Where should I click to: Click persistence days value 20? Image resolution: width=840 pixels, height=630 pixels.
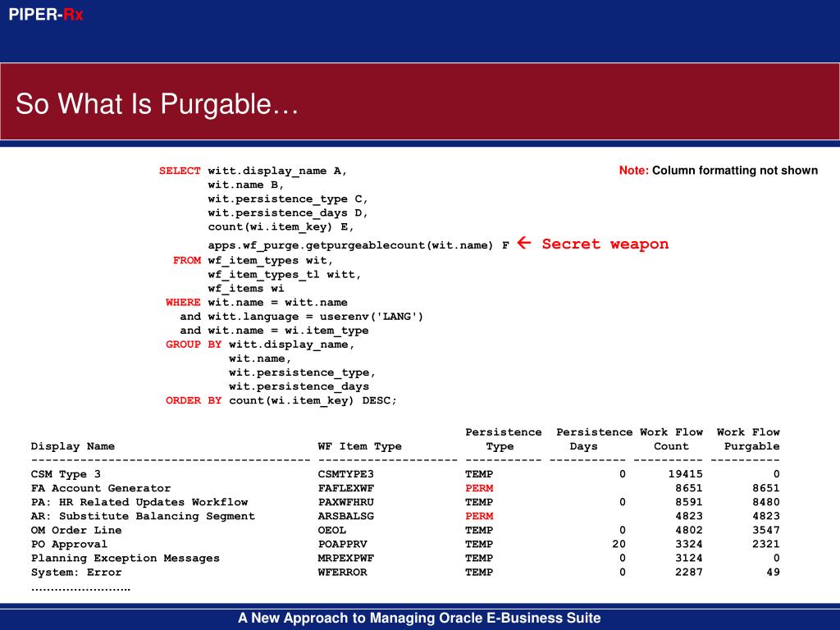click(619, 544)
